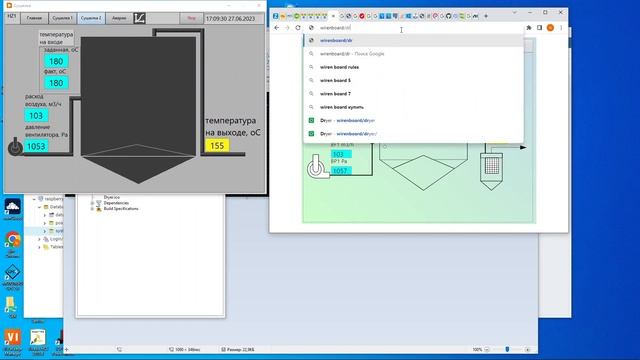
Task: Open the Dryer - wirenboard/dryer suggestion
Action: click(413, 120)
